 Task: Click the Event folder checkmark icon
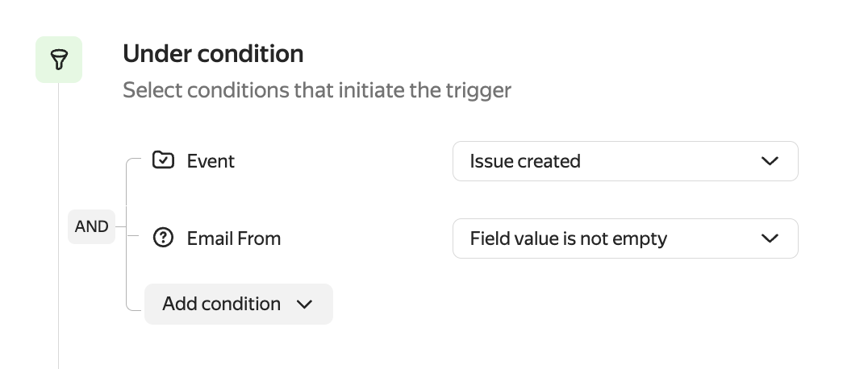coord(163,160)
